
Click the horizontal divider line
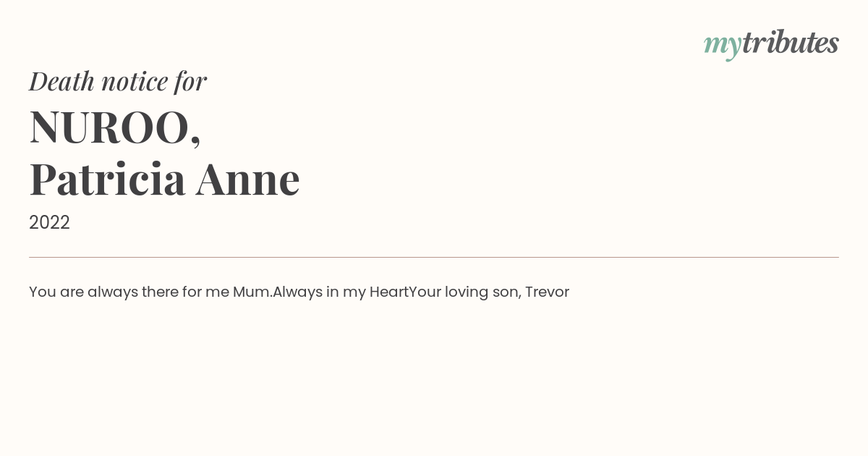434,257
